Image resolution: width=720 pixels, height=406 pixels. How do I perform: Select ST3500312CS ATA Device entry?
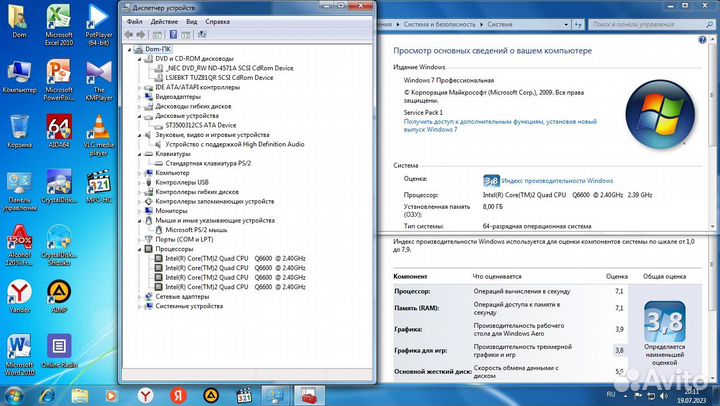[201, 125]
